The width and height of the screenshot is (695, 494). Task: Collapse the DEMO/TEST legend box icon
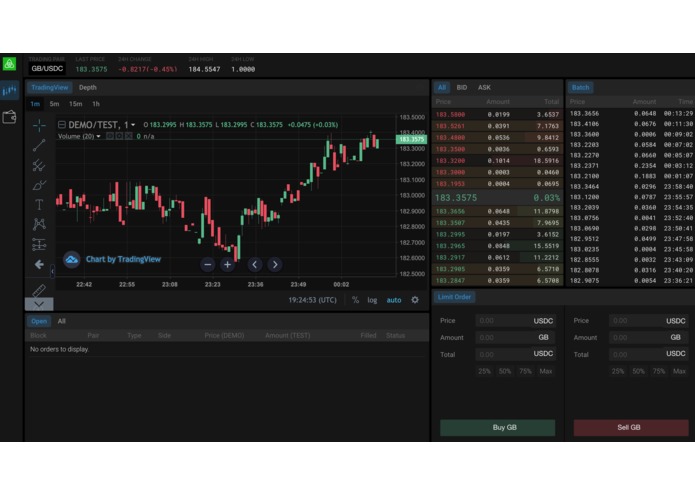tap(62, 125)
